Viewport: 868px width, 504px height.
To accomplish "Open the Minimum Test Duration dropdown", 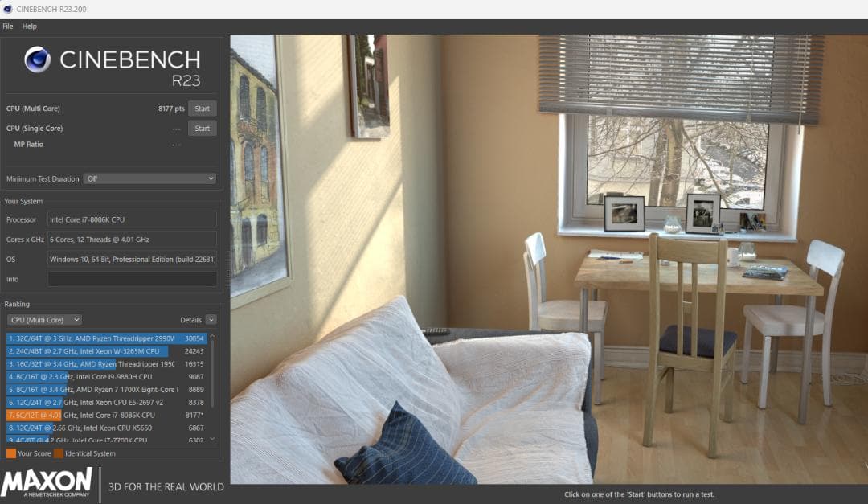I will point(150,178).
